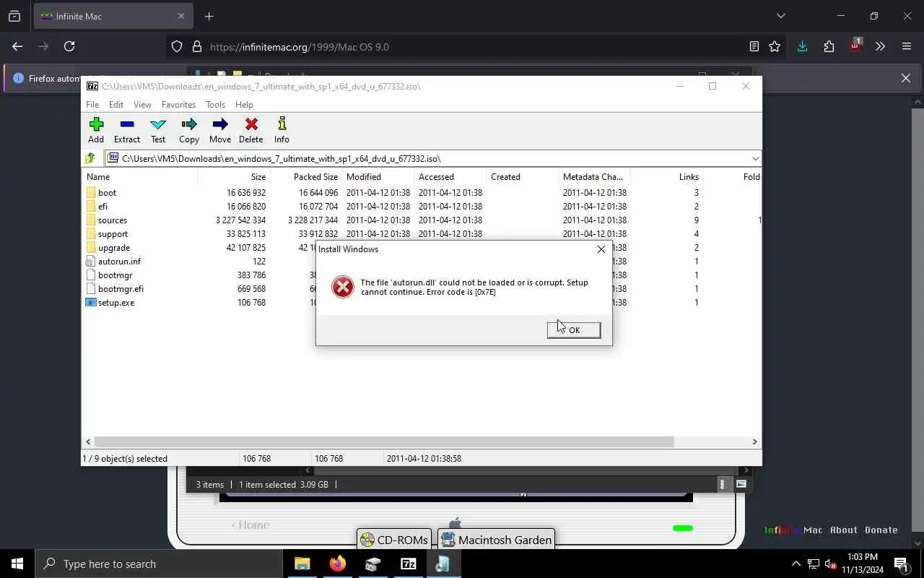Select the setup.exe file

point(116,303)
